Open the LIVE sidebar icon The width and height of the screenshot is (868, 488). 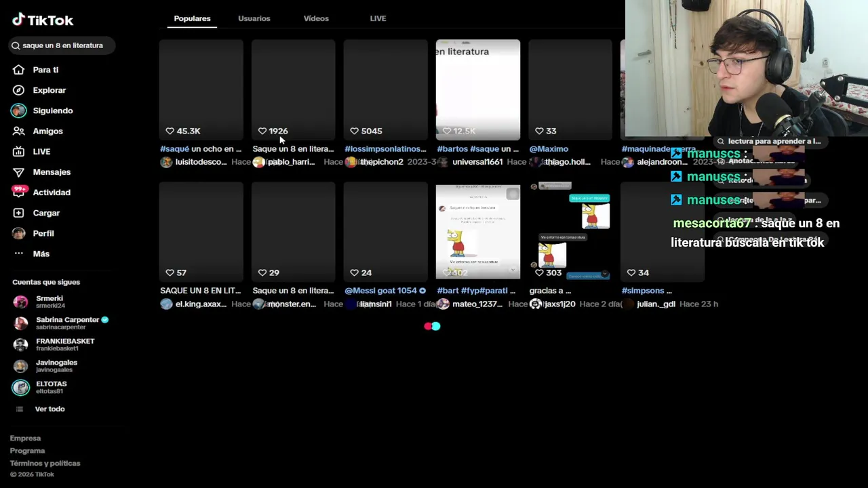tap(18, 151)
